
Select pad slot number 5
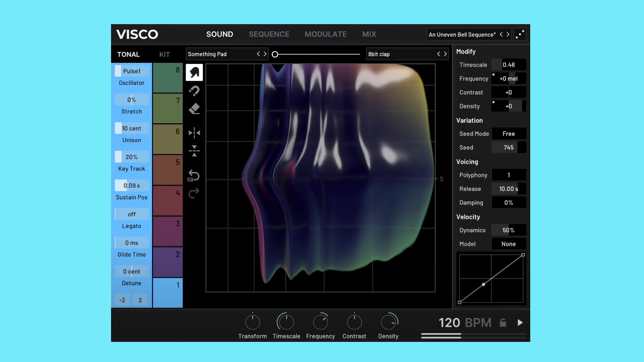point(168,170)
